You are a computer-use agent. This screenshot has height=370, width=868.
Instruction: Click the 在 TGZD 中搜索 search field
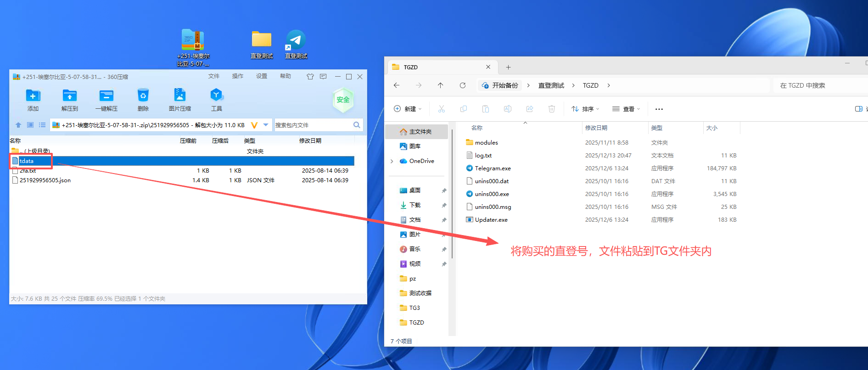pos(817,85)
